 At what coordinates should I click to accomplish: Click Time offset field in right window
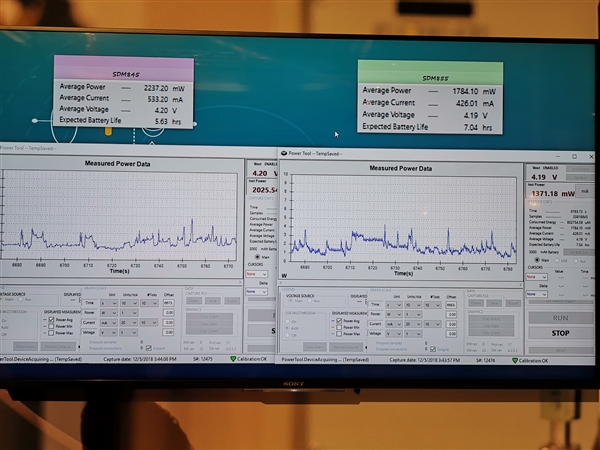[451, 305]
